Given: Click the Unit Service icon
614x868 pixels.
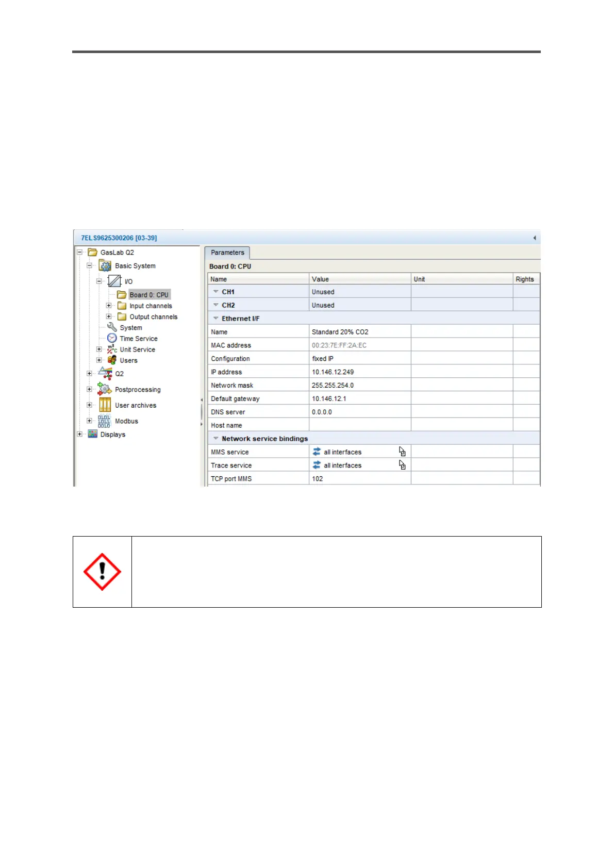Looking at the screenshot, I should pos(112,349).
